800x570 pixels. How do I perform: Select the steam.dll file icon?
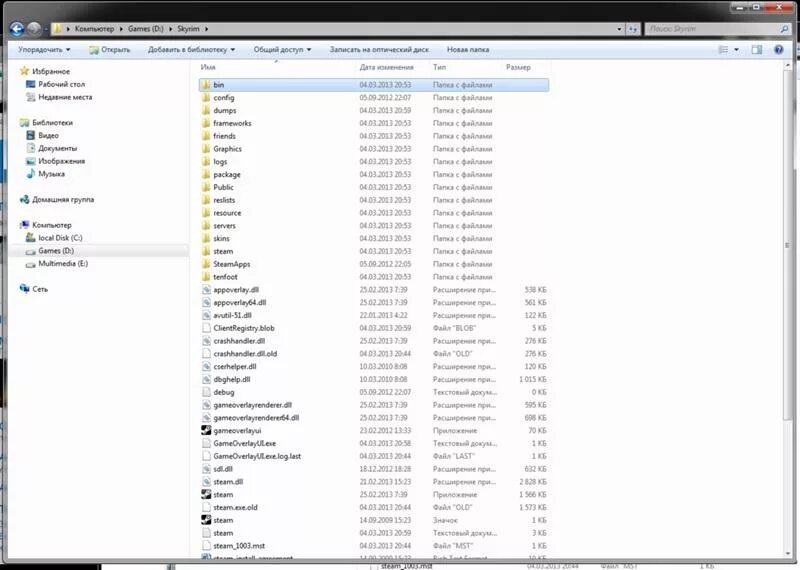pos(206,482)
